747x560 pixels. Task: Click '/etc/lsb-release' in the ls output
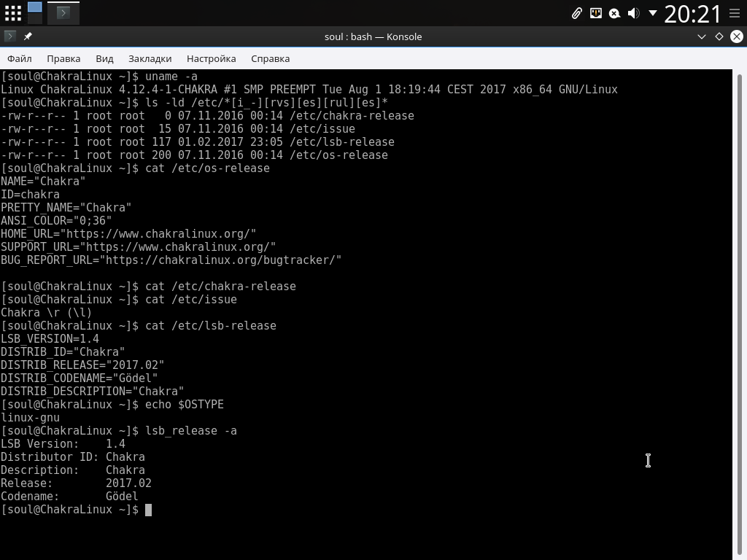(341, 142)
